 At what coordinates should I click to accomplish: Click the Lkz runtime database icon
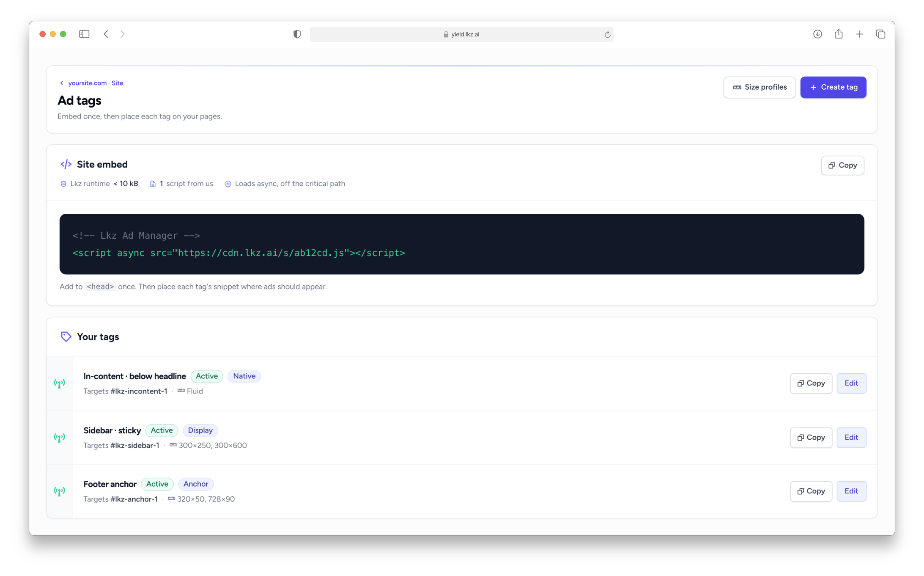(x=63, y=184)
